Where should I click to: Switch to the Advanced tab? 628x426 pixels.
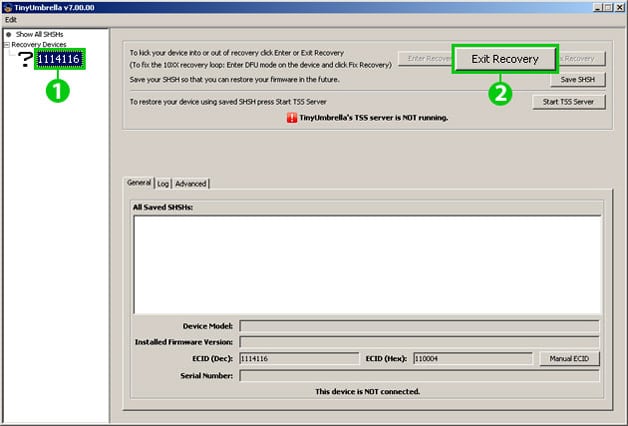click(x=191, y=184)
